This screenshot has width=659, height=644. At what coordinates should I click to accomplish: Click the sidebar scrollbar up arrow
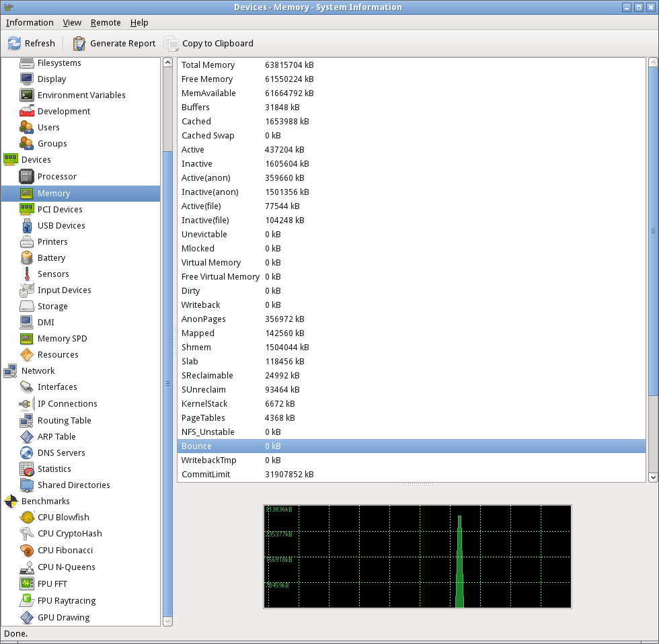[167, 62]
